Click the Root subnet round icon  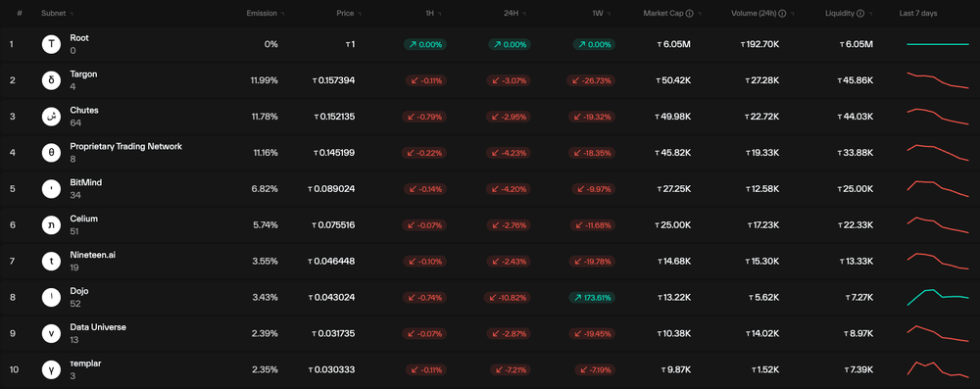pos(51,44)
